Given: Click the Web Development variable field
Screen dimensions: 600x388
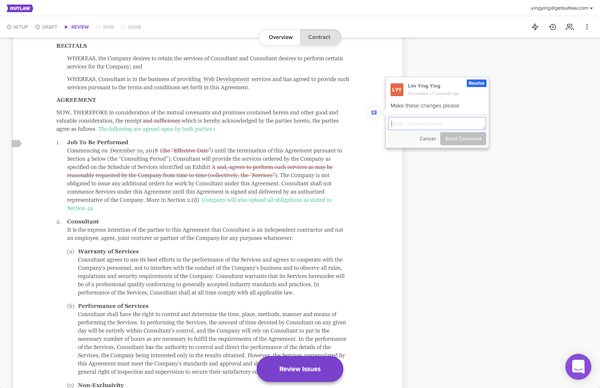Looking at the screenshot, I should 226,79.
